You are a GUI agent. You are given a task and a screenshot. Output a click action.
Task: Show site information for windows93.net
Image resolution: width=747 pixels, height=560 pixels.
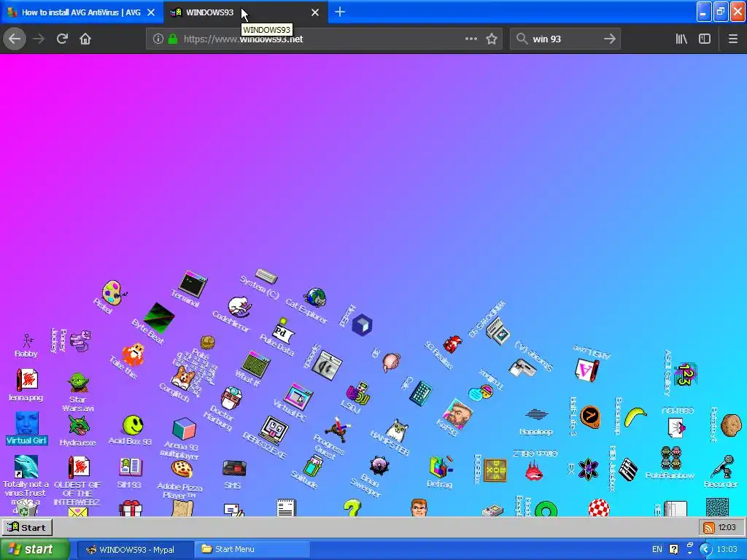(158, 39)
